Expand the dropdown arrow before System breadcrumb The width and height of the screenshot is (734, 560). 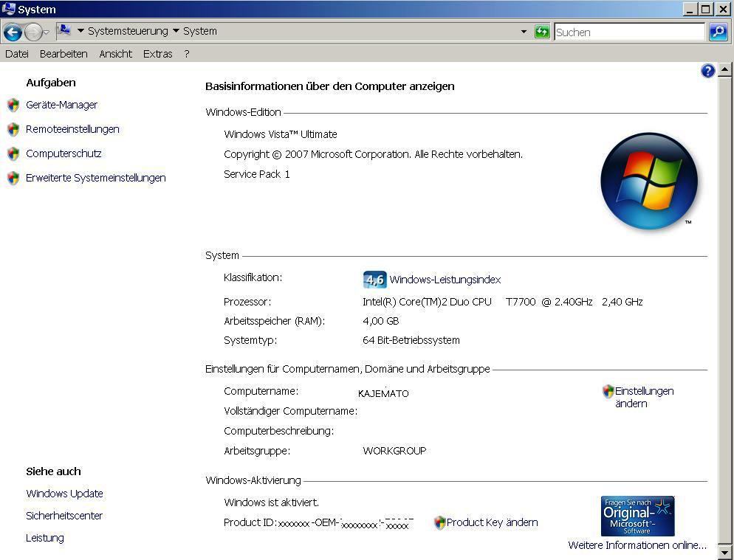click(x=176, y=31)
